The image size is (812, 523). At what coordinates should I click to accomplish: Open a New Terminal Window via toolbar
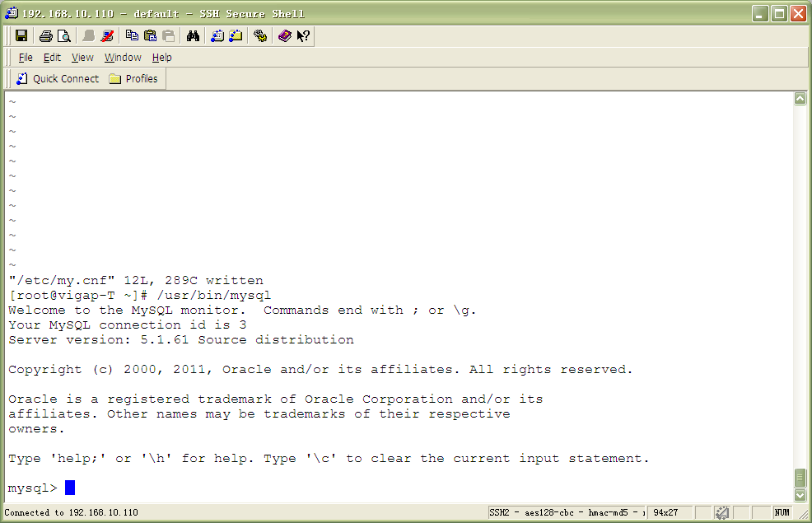point(217,35)
